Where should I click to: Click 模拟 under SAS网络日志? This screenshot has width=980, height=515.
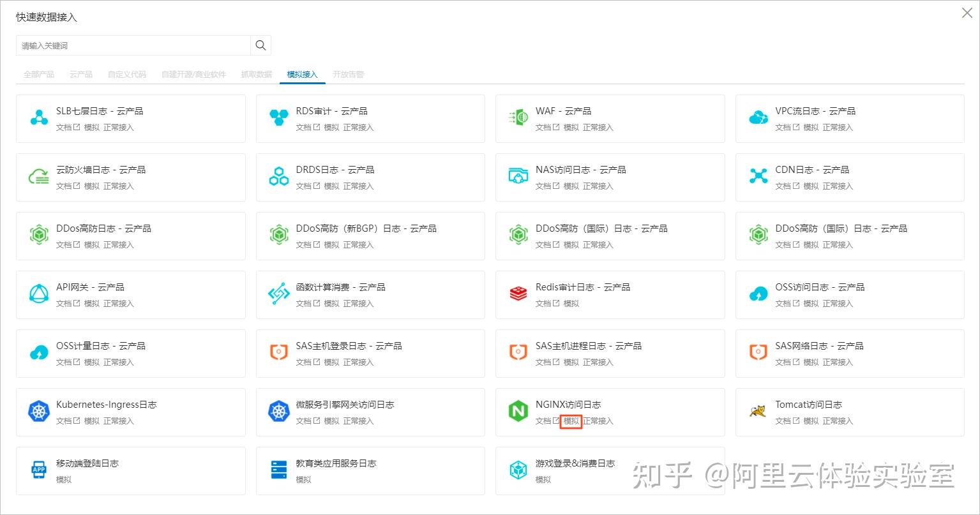(x=811, y=362)
